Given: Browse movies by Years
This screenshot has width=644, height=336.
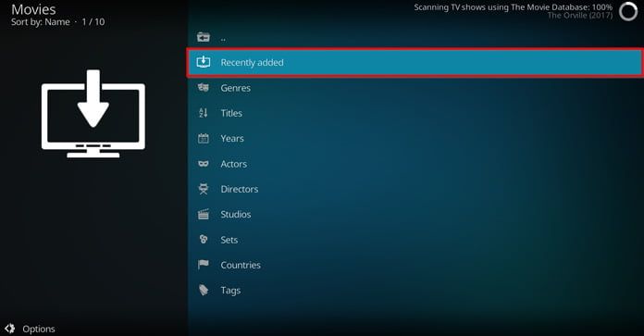Looking at the screenshot, I should 415,139.
